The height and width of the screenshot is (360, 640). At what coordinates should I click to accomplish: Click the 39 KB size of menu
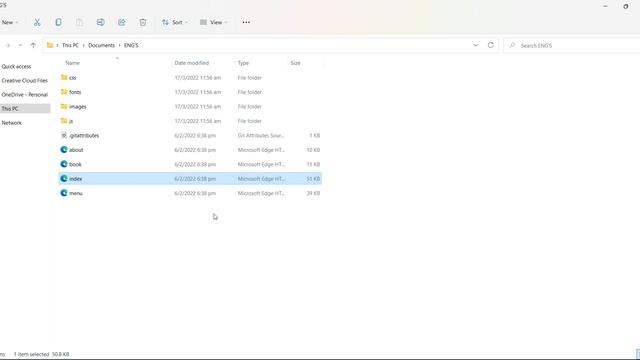(313, 193)
